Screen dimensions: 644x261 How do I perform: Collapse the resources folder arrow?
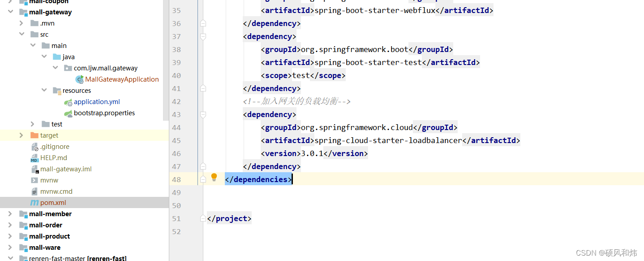click(x=44, y=91)
